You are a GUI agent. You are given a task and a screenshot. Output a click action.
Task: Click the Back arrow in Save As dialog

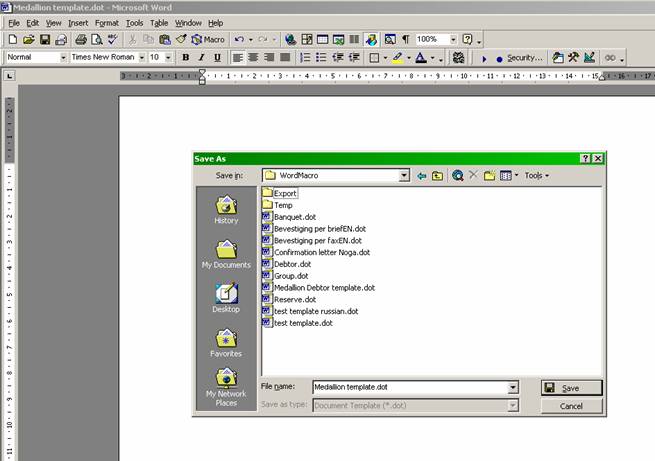tap(421, 175)
